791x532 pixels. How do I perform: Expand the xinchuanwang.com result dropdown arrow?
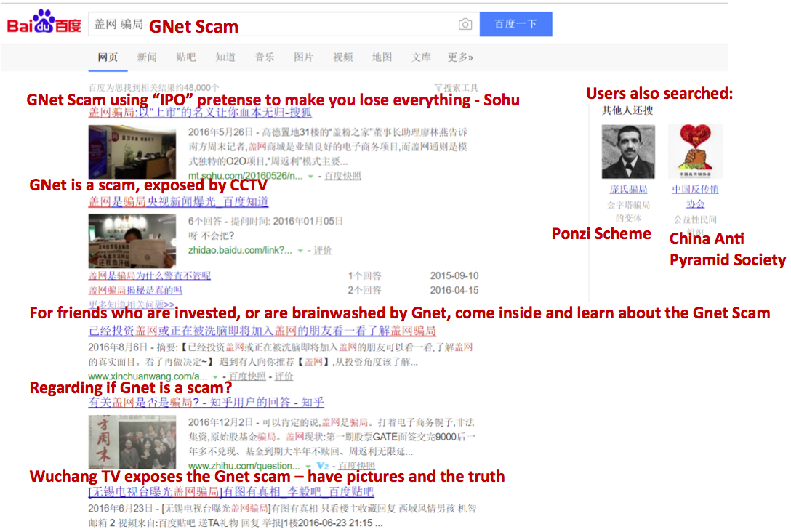point(215,376)
